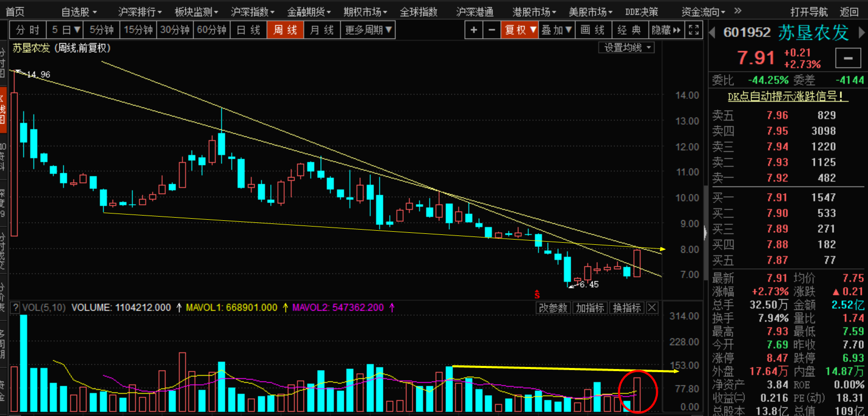Enter fullscreen chart view icon
The height and width of the screenshot is (416, 868).
[x=693, y=30]
